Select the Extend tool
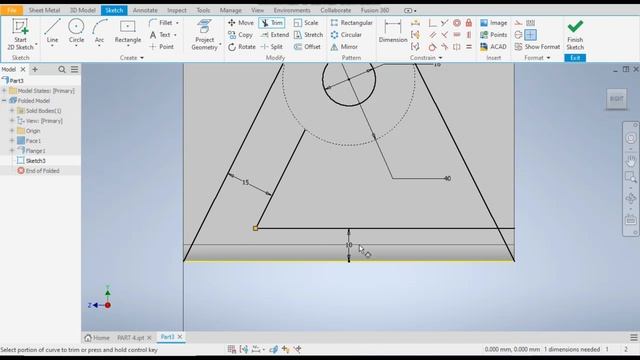Viewport: 640px width, 360px height. pyautogui.click(x=274, y=35)
